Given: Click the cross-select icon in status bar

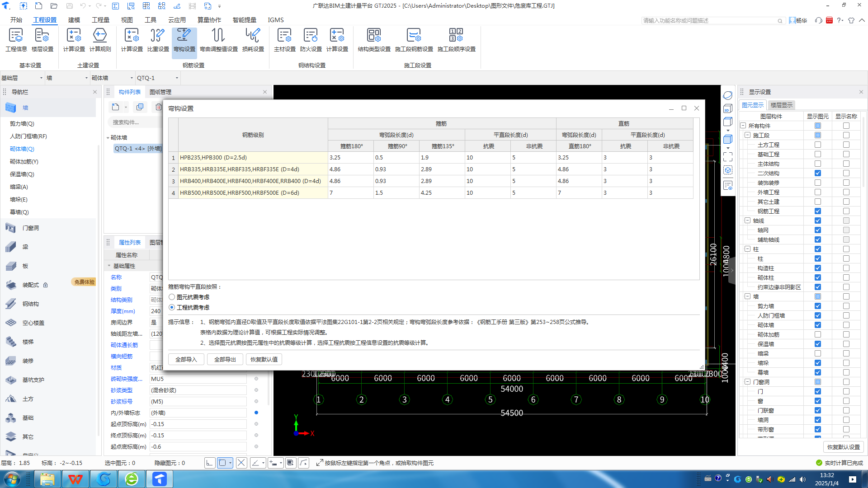Looking at the screenshot, I should [x=241, y=463].
